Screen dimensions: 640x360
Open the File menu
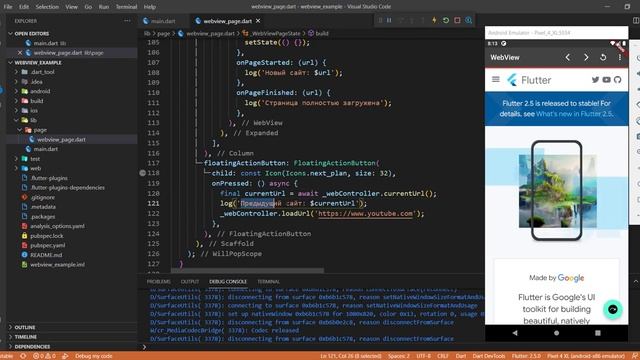point(8,7)
